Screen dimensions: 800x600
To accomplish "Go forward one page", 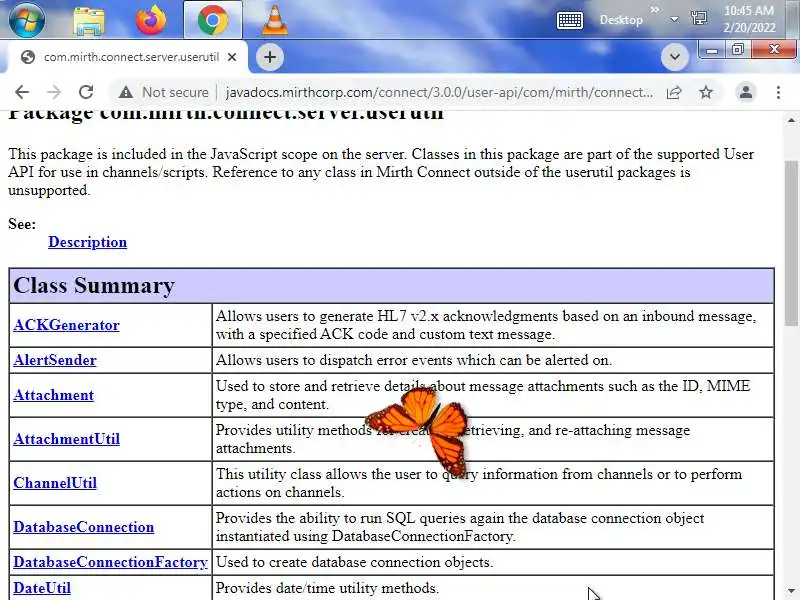I will pyautogui.click(x=54, y=92).
